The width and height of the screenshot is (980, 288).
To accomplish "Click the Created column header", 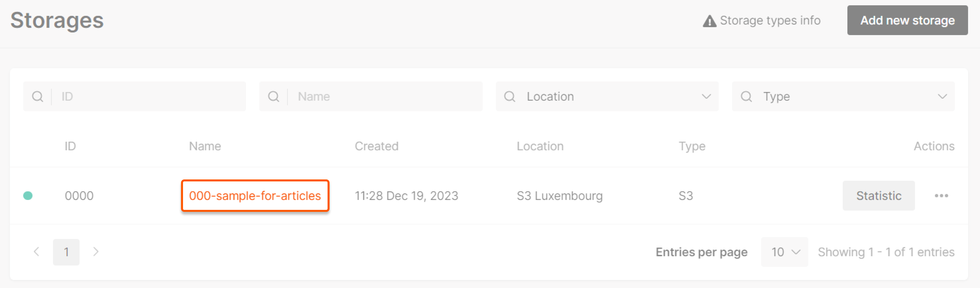I will [x=376, y=146].
